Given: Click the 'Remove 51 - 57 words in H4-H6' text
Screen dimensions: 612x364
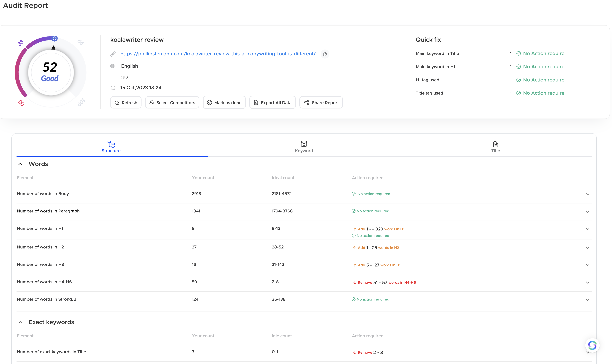Looking at the screenshot, I should (x=387, y=283).
